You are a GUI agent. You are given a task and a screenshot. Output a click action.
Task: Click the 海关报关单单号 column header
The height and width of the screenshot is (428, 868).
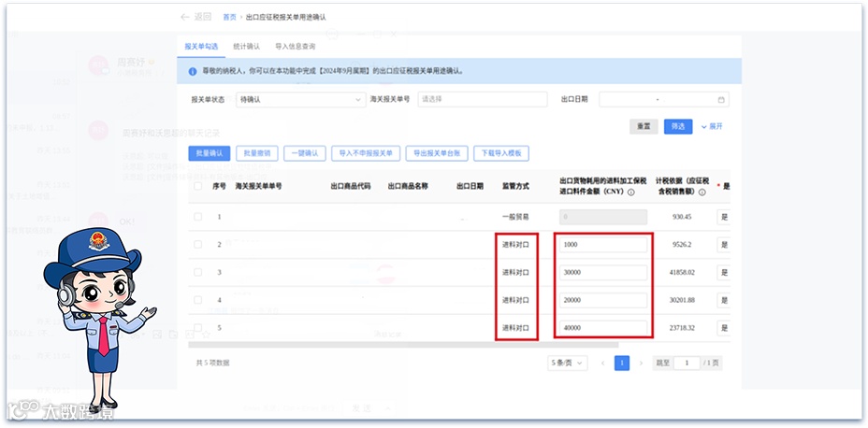click(258, 186)
